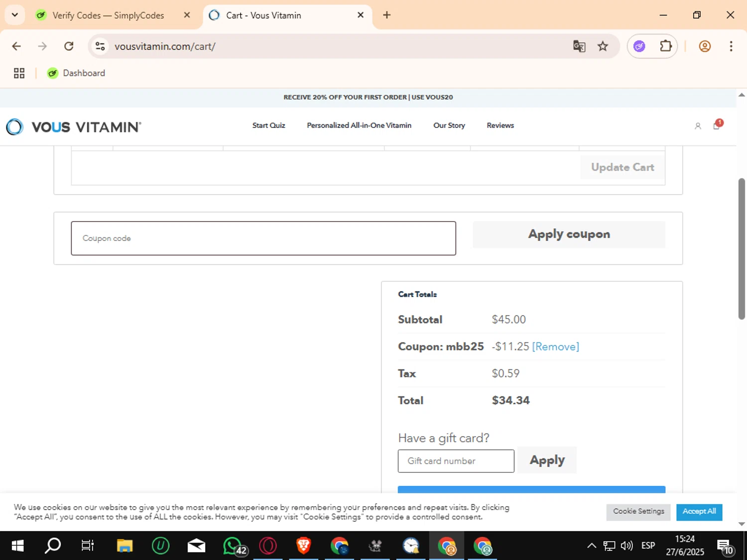Open Brave browser from taskbar

point(304,546)
